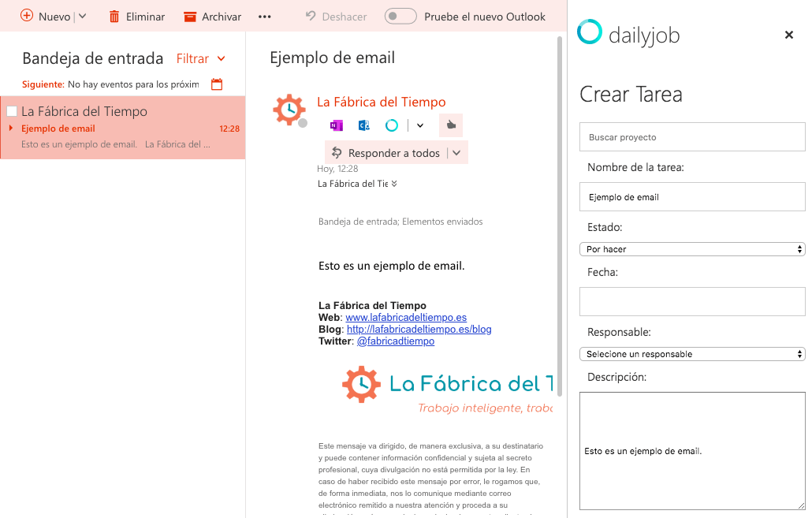Viewport: 812px width, 518px height.
Task: Click the presence status dot on avatar
Action: click(x=303, y=123)
